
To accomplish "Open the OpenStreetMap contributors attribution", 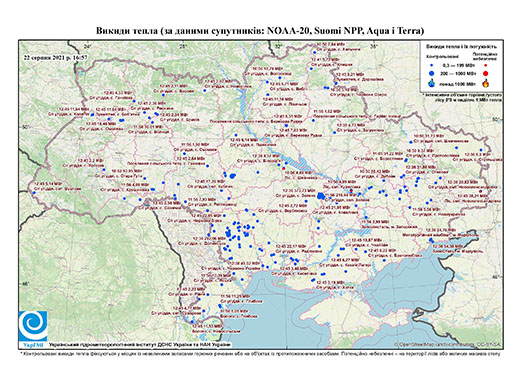I will point(447,344).
